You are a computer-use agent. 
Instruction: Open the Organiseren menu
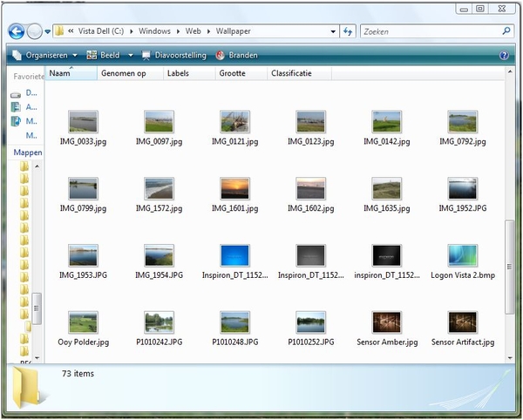44,55
